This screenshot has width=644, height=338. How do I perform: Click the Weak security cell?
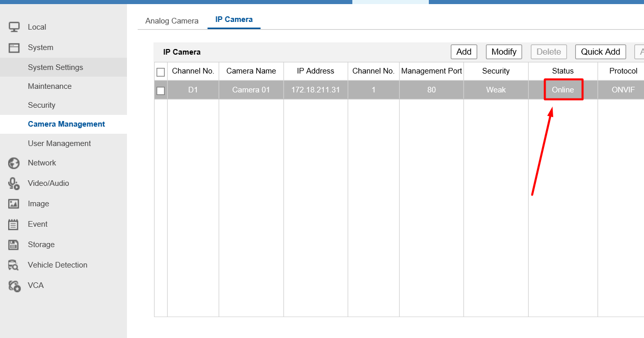[496, 90]
